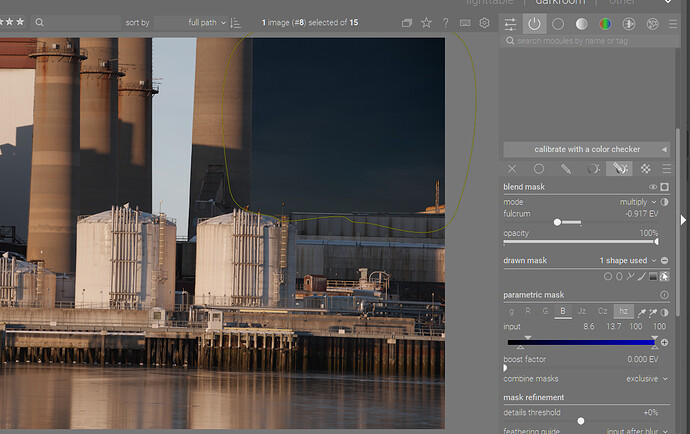Image resolution: width=690 pixels, height=434 pixels.
Task: Click the opacity slider
Action: [x=580, y=241]
